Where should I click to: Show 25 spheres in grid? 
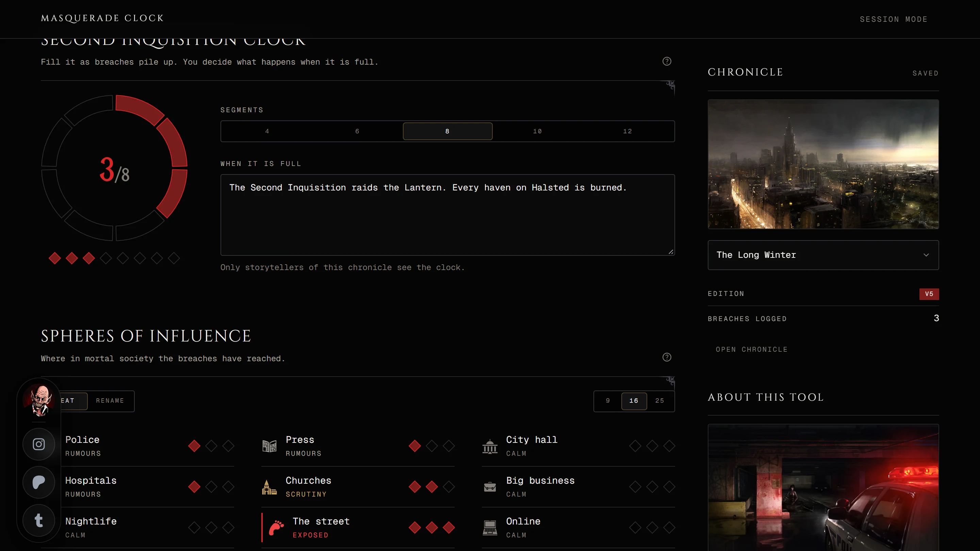[660, 401]
